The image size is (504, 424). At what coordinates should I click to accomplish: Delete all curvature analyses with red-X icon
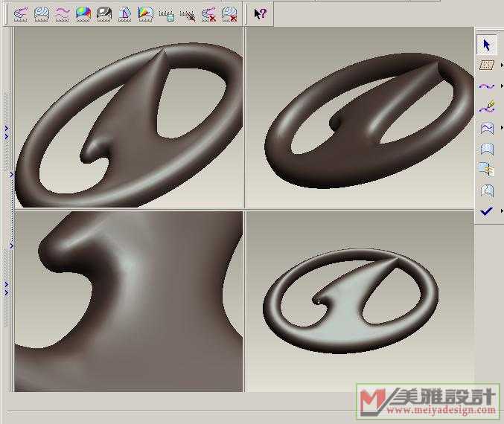click(208, 15)
